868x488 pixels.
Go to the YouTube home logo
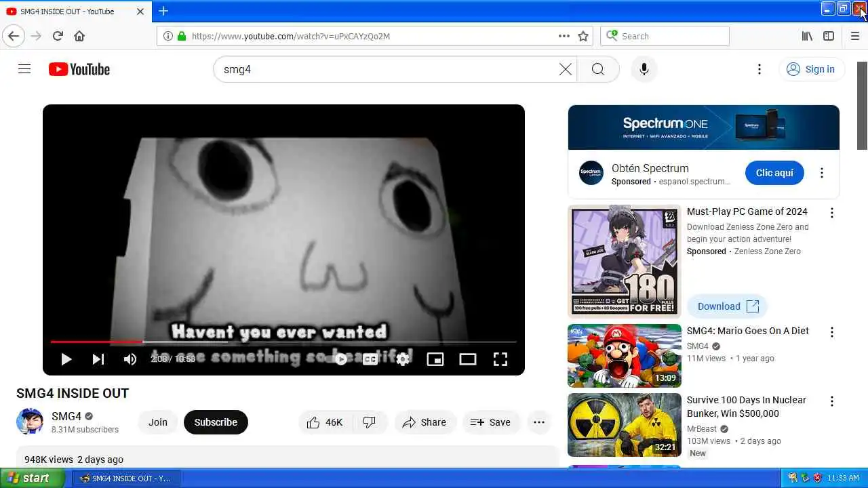(79, 69)
